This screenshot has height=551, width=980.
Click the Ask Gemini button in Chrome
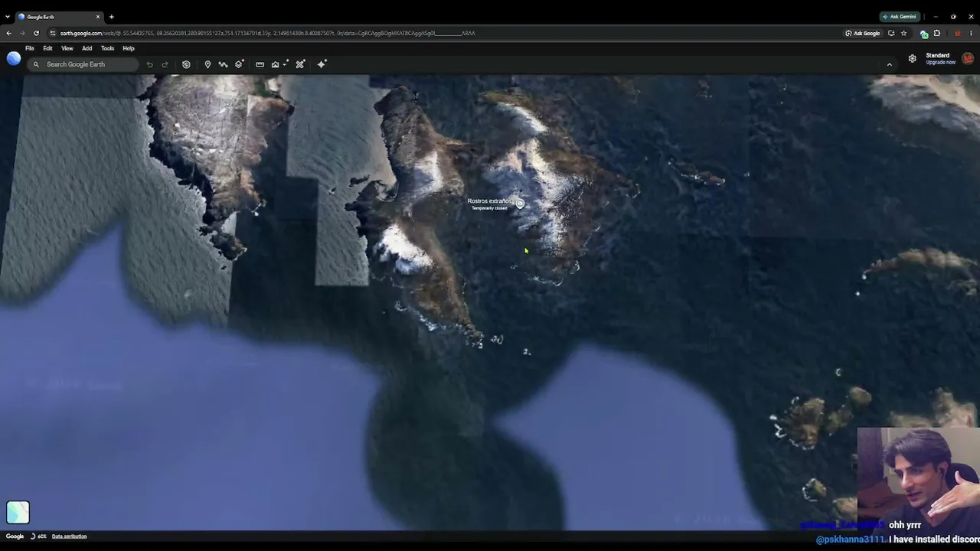pyautogui.click(x=900, y=16)
